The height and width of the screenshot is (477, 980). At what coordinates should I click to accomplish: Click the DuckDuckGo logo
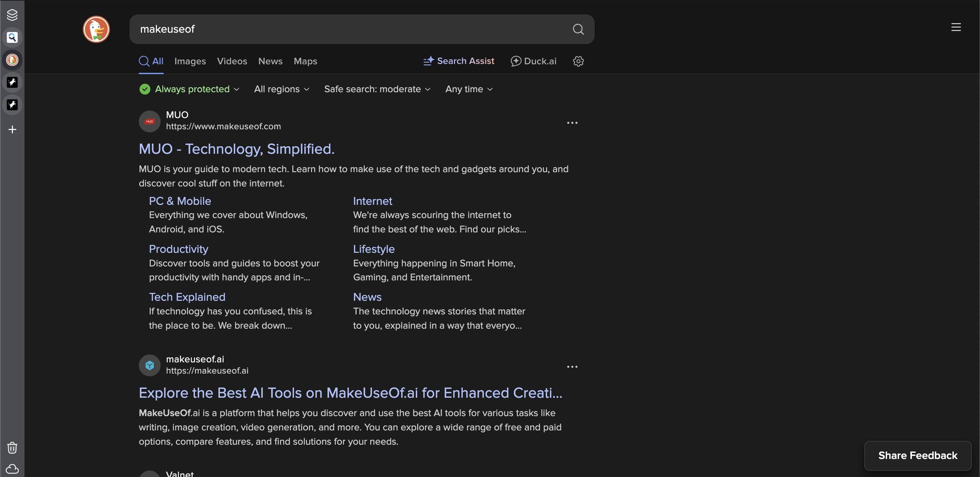click(96, 29)
